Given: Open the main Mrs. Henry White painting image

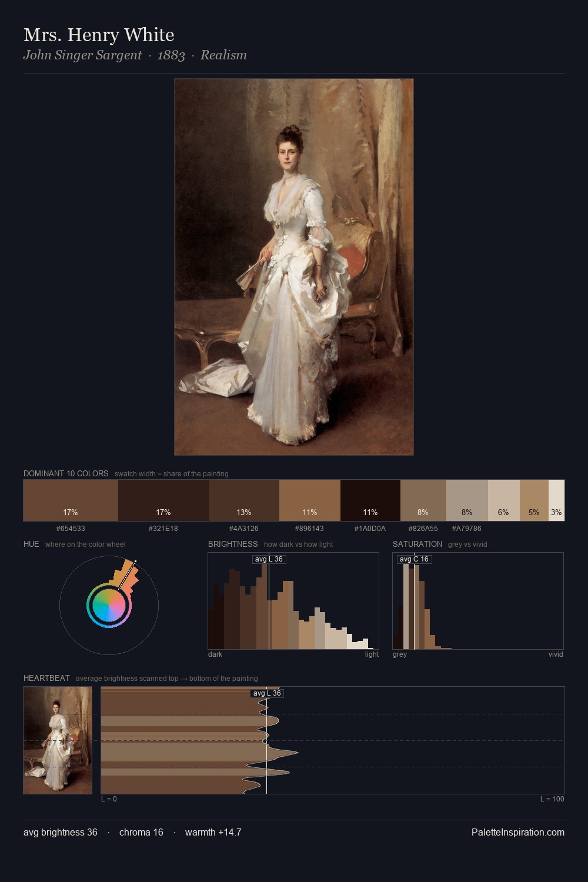Looking at the screenshot, I should (294, 267).
